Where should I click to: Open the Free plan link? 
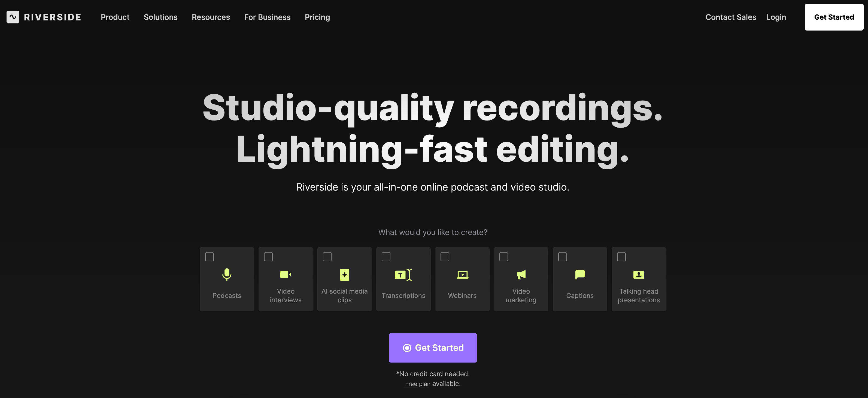pyautogui.click(x=417, y=384)
